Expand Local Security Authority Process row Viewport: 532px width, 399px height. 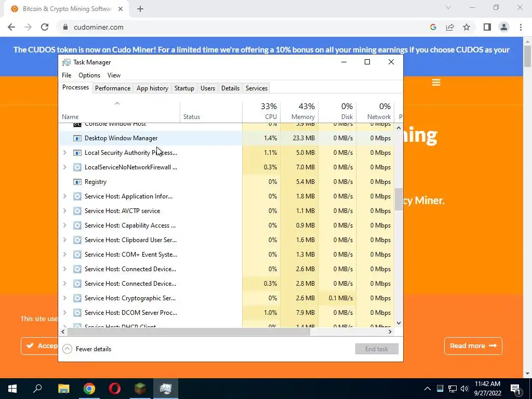[x=65, y=153]
